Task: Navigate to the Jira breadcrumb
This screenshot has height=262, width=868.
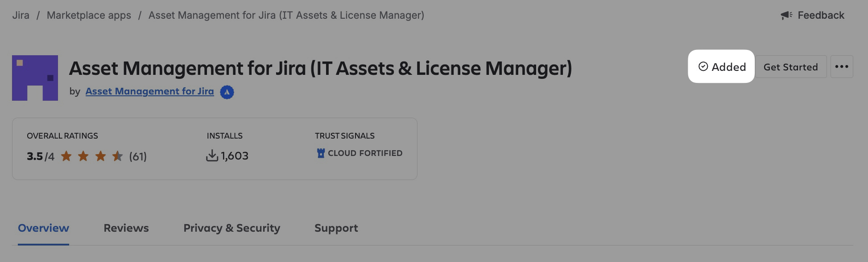Action: pos(21,15)
